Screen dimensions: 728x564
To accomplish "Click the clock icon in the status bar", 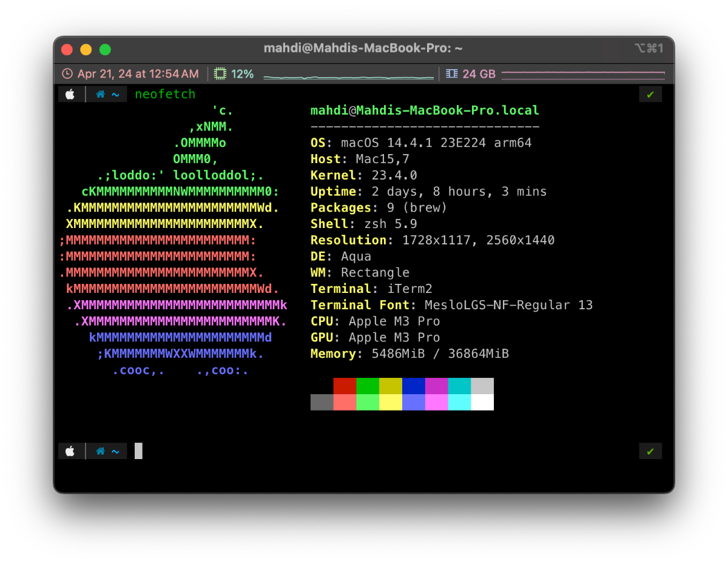I will 67,74.
